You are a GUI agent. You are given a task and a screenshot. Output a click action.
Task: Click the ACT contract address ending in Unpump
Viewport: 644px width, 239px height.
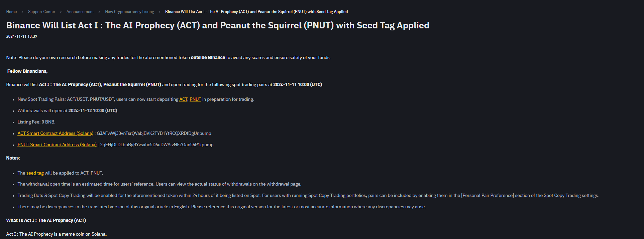154,133
